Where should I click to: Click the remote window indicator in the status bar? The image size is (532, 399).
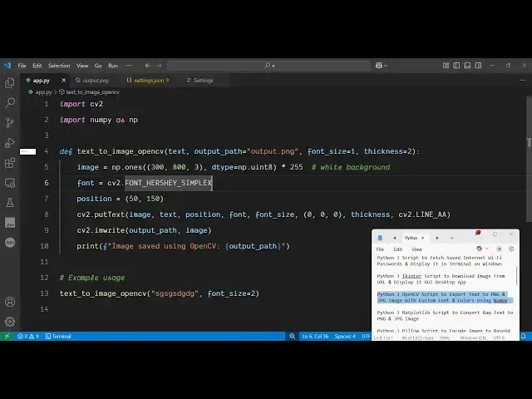coord(7,336)
